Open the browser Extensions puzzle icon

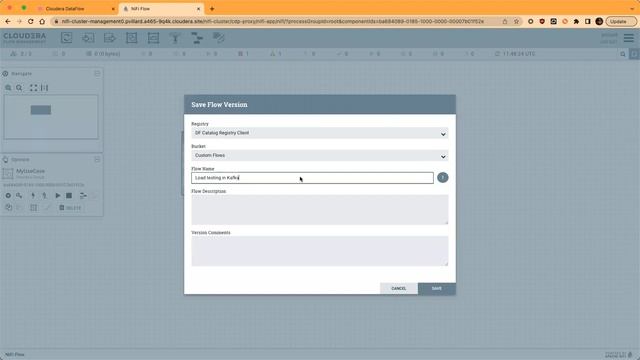[576, 21]
